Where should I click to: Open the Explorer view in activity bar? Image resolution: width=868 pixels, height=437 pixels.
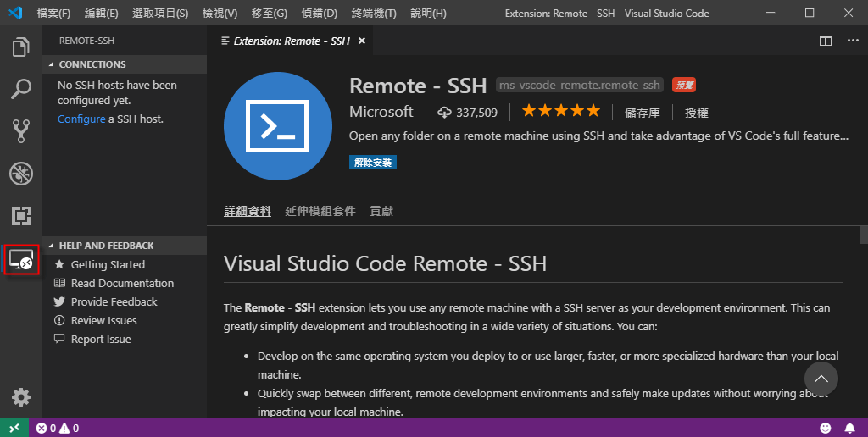point(21,47)
